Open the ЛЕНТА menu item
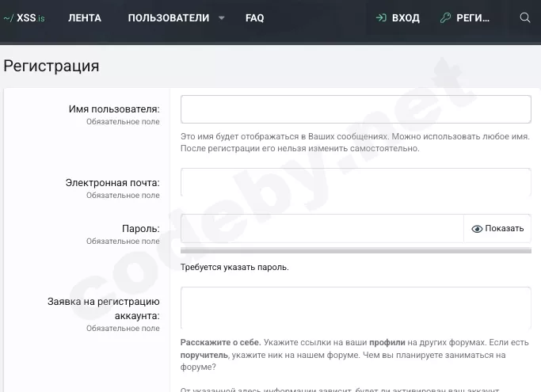 (85, 18)
